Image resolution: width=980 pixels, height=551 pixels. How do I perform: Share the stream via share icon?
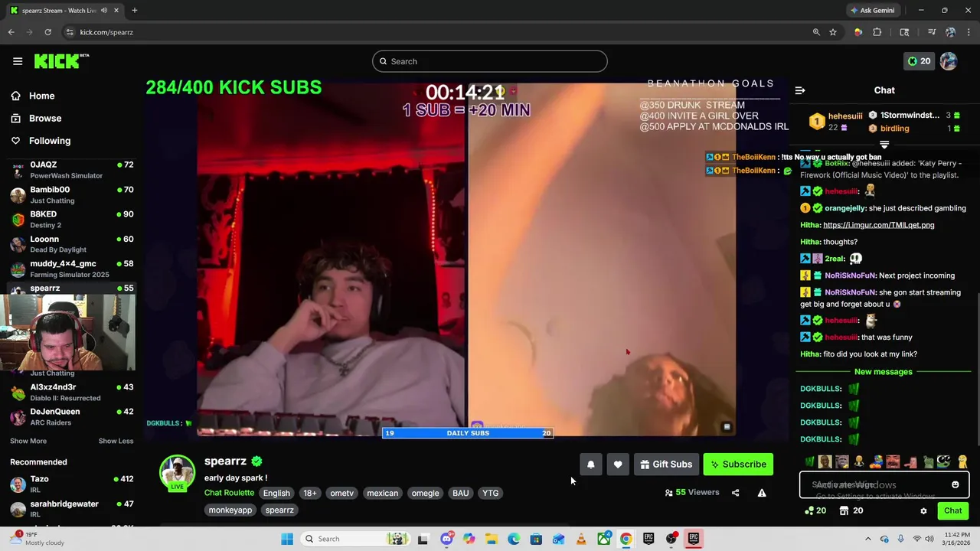point(736,493)
